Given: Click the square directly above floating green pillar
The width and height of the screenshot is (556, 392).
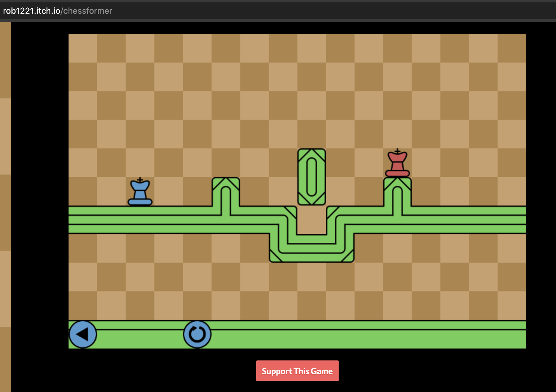Looking at the screenshot, I should pos(311,134).
